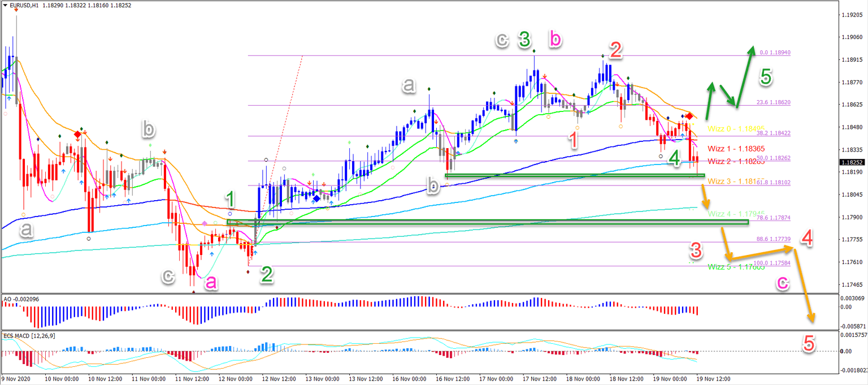
Task: Click the magenta 'a' wave label near 11 Nov
Action: (211, 282)
